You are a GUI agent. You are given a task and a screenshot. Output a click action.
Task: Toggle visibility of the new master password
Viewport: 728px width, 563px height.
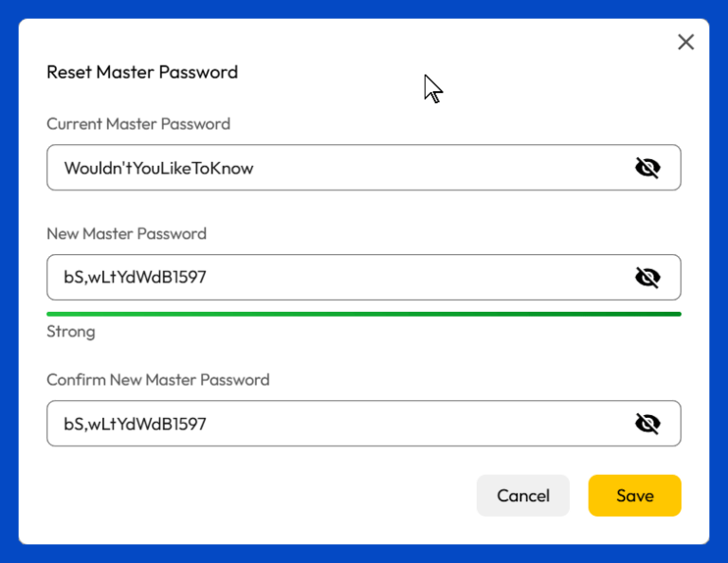point(647,277)
